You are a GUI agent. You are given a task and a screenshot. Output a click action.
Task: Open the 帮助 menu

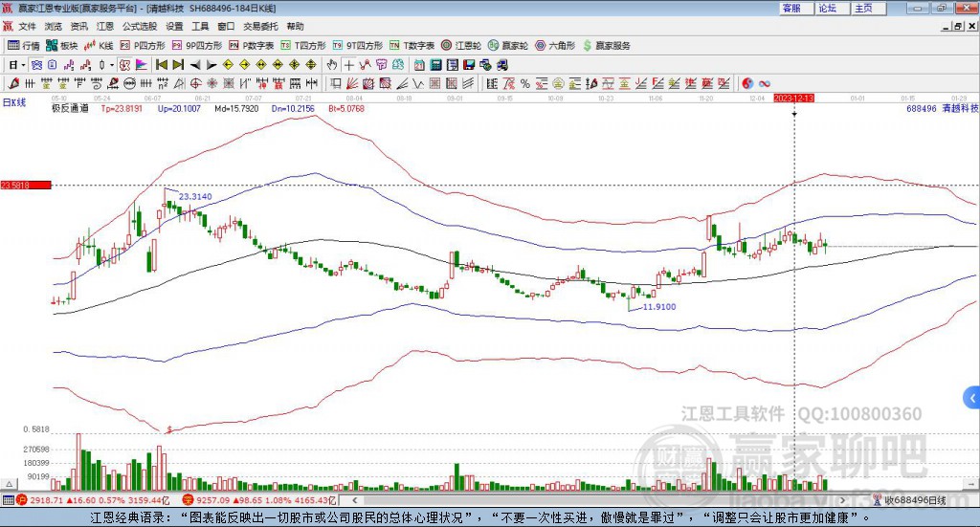tap(295, 26)
